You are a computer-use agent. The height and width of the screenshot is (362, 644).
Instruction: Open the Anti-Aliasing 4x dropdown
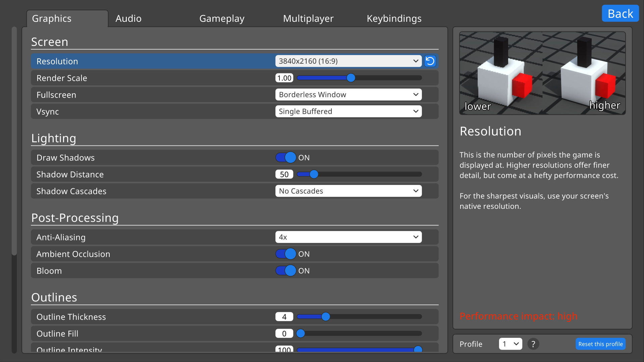click(348, 237)
